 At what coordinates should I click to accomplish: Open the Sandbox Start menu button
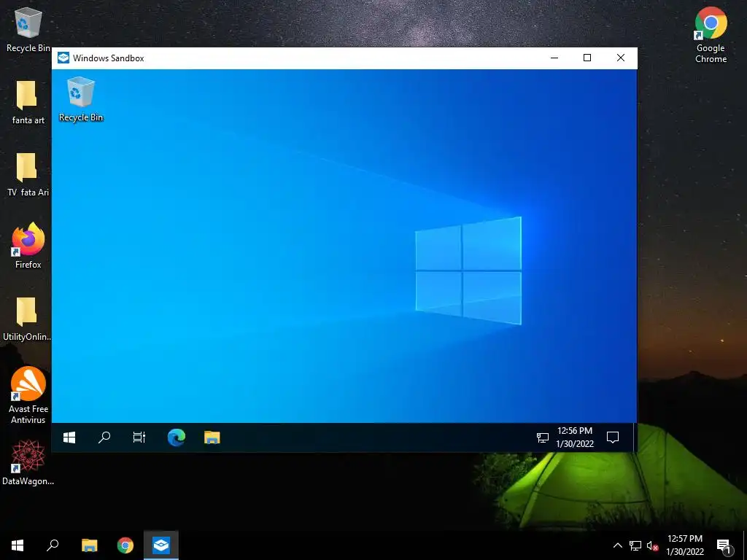(69, 437)
